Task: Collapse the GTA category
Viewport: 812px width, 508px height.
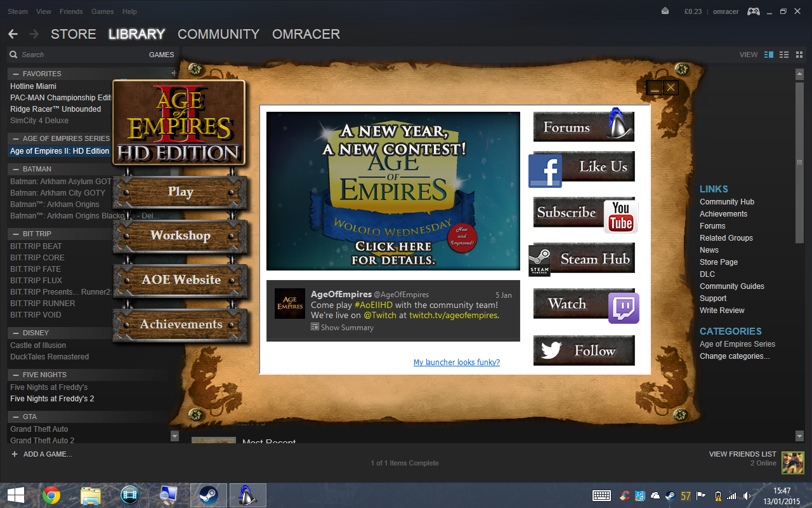Action: coord(16,417)
